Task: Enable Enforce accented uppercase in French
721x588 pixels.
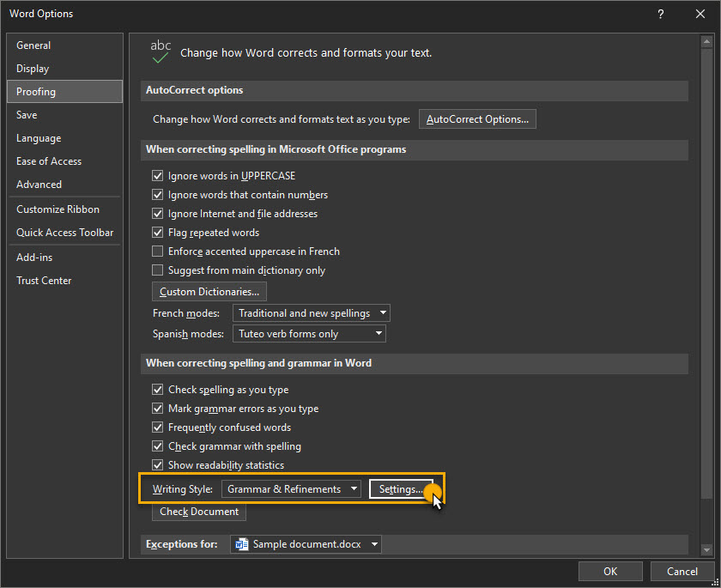Action: click(157, 251)
